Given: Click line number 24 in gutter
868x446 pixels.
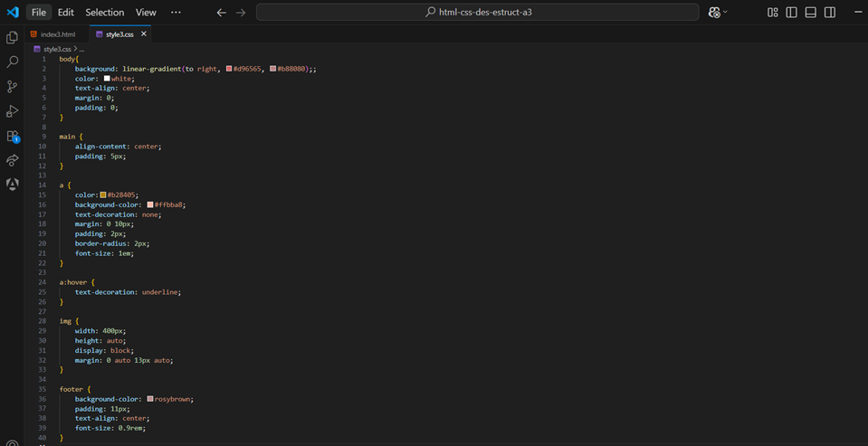Looking at the screenshot, I should [x=43, y=282].
